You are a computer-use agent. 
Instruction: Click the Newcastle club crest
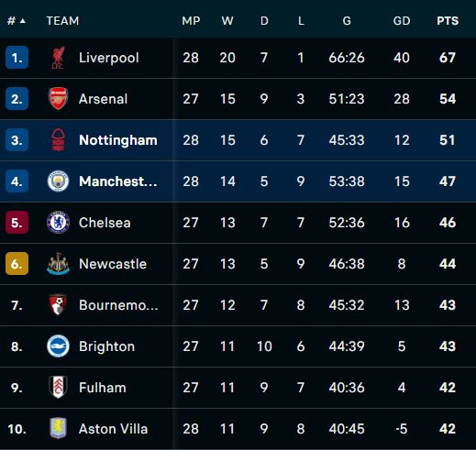point(58,264)
